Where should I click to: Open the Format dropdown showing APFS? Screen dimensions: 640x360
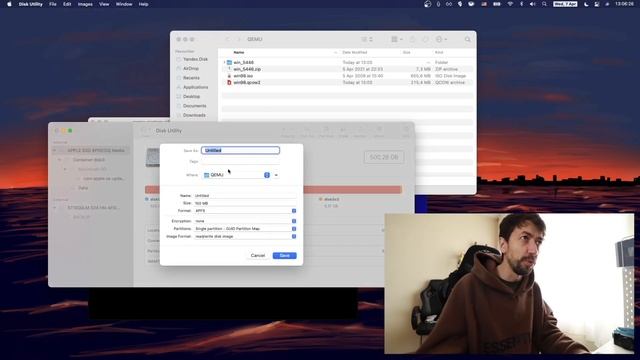coord(245,211)
